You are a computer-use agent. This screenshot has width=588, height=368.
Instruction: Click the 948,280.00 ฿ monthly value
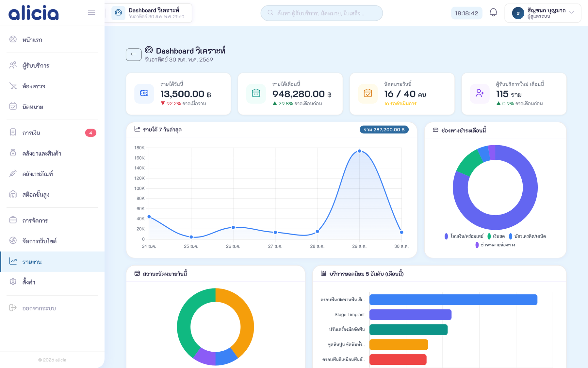point(302,94)
